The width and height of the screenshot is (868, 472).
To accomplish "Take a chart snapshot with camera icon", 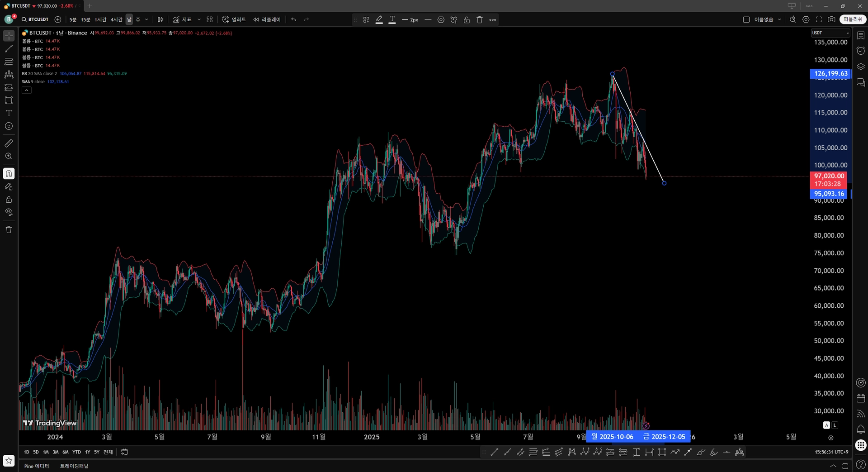I will pyautogui.click(x=831, y=19).
